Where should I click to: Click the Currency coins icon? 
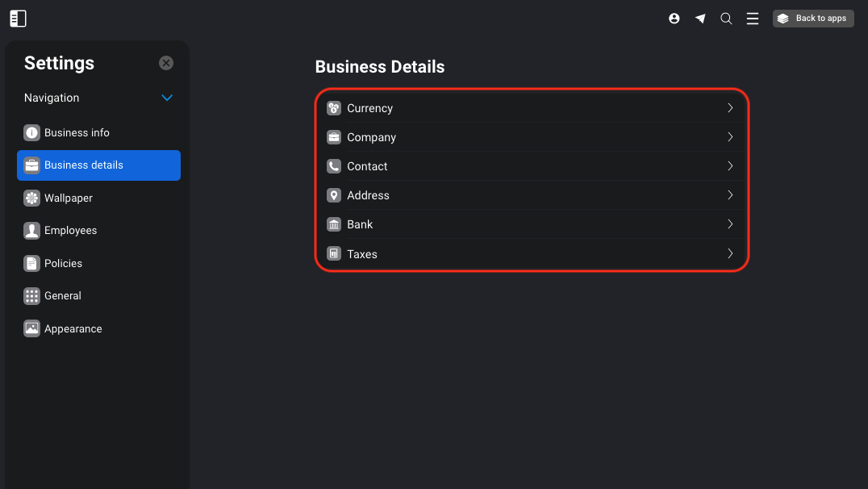[x=334, y=108]
